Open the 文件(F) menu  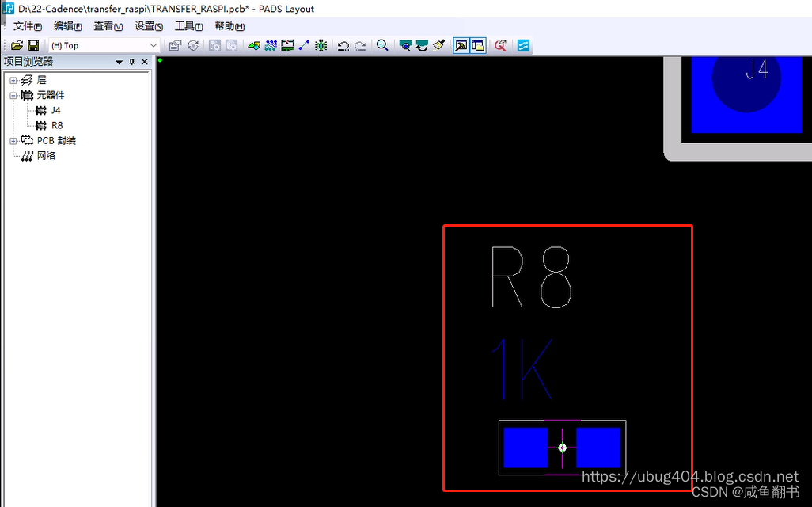tap(28, 26)
